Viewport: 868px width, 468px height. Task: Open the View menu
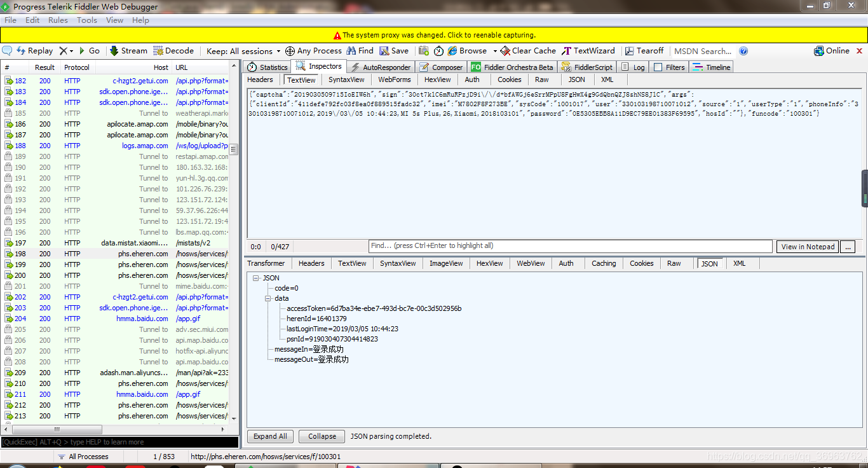(114, 20)
